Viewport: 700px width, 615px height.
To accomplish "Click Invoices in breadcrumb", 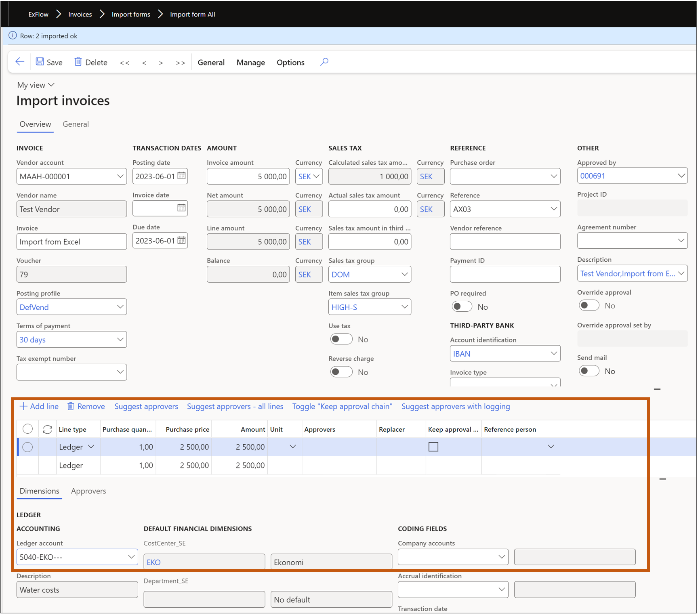I will 80,14.
